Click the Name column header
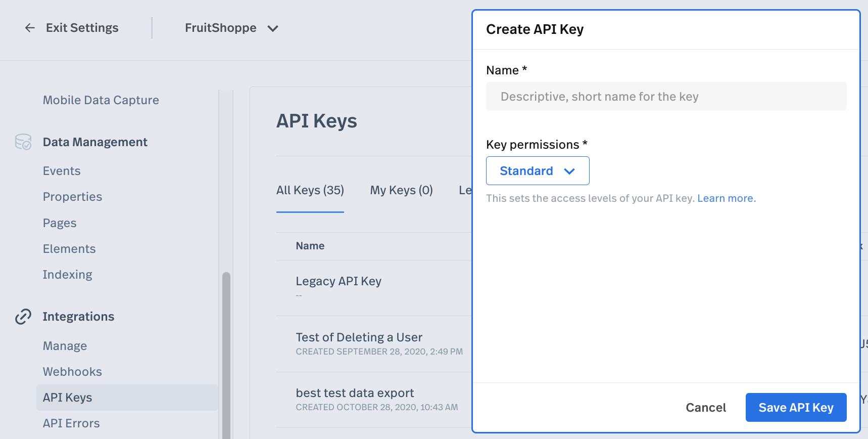The height and width of the screenshot is (439, 868). tap(310, 246)
